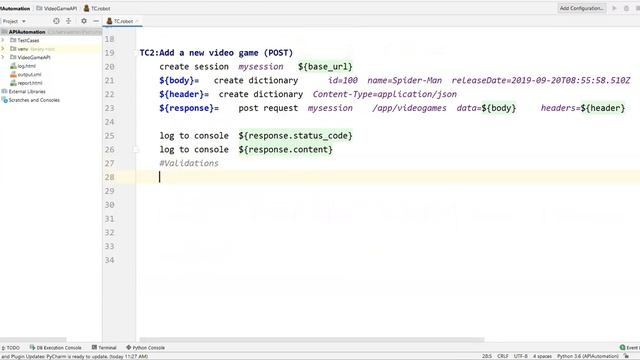Screen dimensions: 640x360
Task: Click TC.robot breadcrumb in navigation bar
Action: pos(97,8)
